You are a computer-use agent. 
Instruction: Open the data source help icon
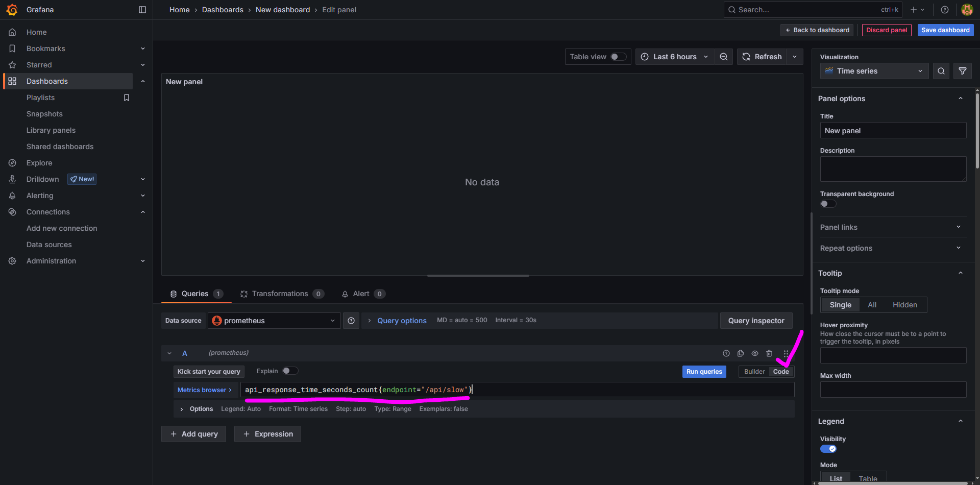(x=351, y=321)
